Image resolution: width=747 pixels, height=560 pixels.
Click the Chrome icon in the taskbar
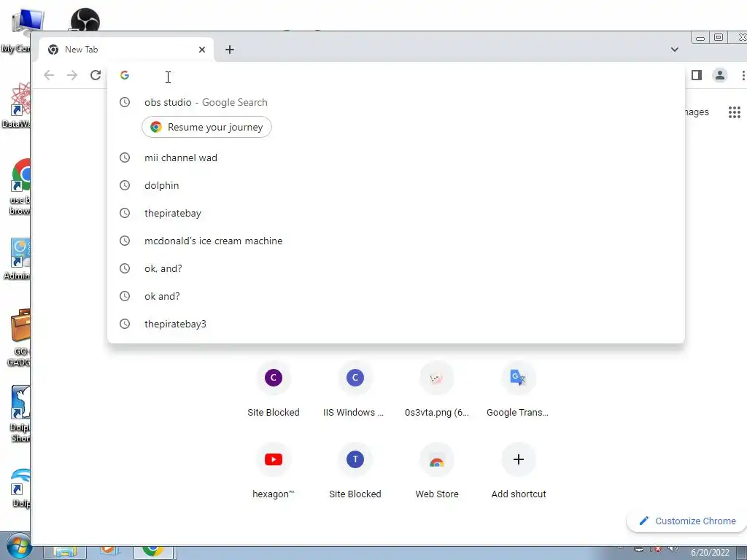[153, 551]
